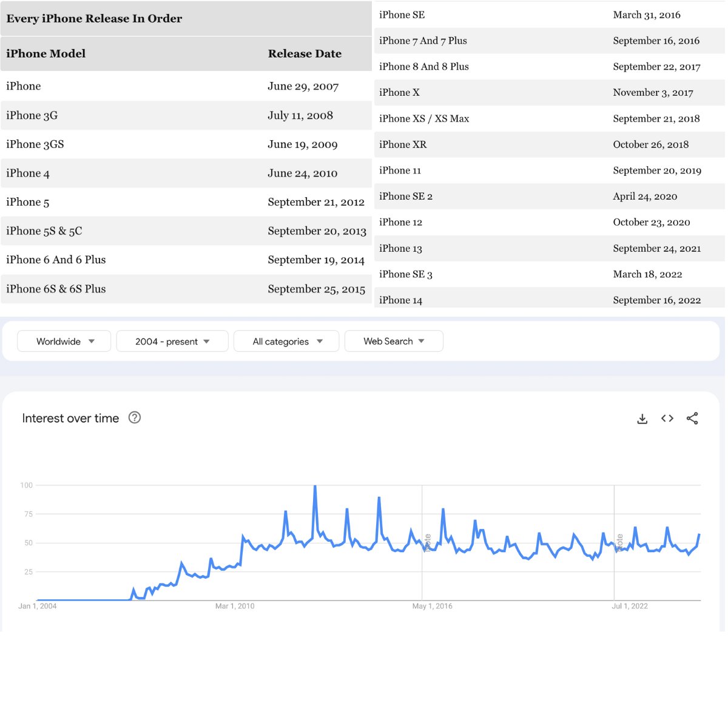Click the September 25, 2015 date

point(317,289)
